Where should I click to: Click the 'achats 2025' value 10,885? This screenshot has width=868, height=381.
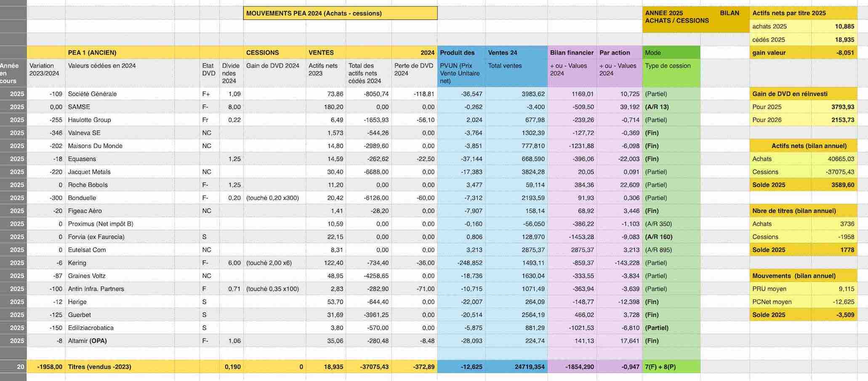coord(834,27)
